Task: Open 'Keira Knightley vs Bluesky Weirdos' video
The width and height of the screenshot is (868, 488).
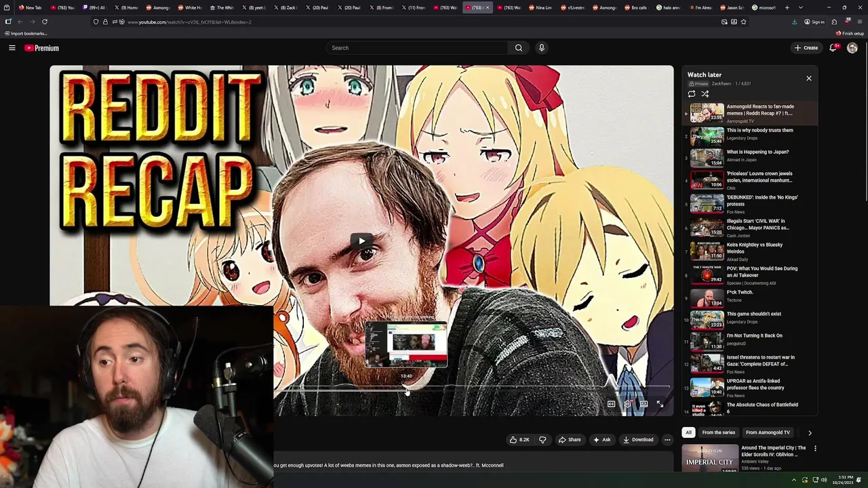Action: [751, 251]
